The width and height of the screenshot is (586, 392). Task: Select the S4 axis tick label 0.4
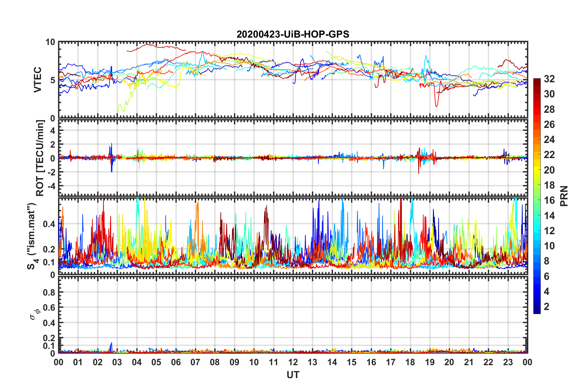tap(49, 224)
